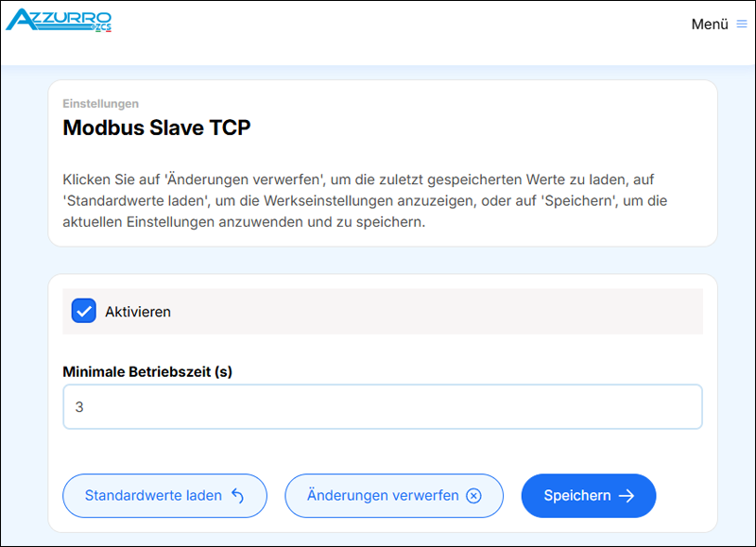This screenshot has height=547, width=756.
Task: Click the Menü label in header
Action: [x=709, y=25]
